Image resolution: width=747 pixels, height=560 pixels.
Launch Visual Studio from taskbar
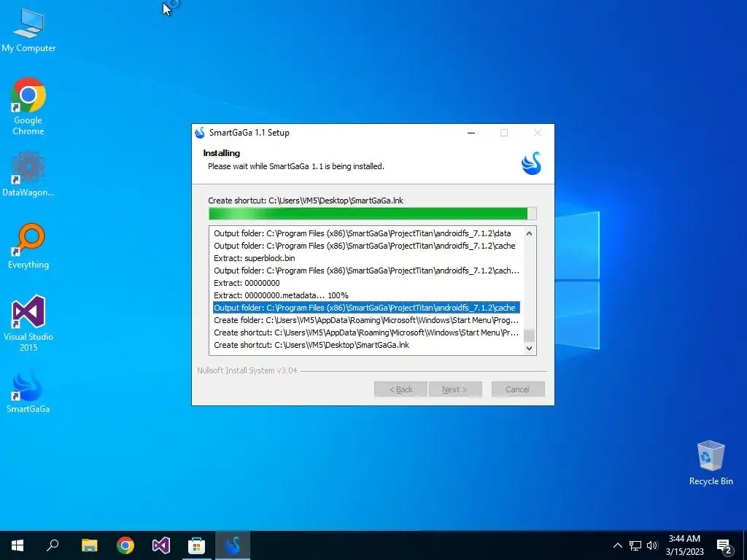161,545
